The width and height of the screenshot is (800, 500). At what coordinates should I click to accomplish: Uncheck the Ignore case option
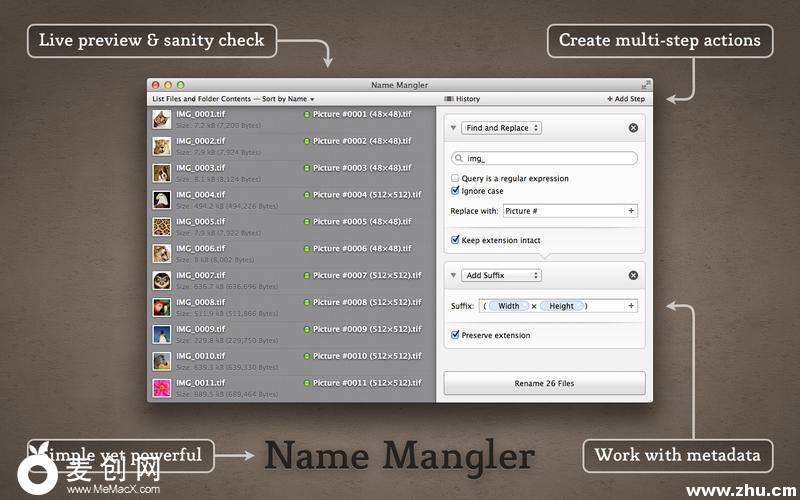455,190
